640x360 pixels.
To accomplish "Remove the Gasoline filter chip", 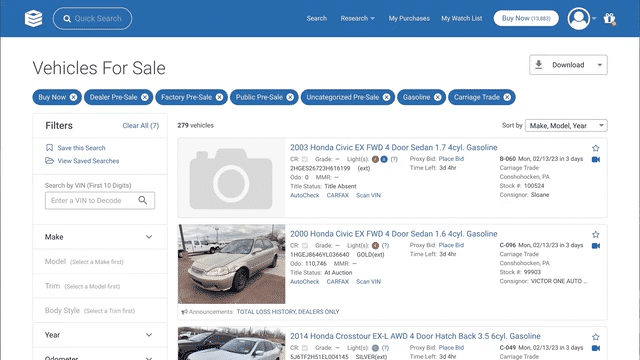I will [438, 97].
